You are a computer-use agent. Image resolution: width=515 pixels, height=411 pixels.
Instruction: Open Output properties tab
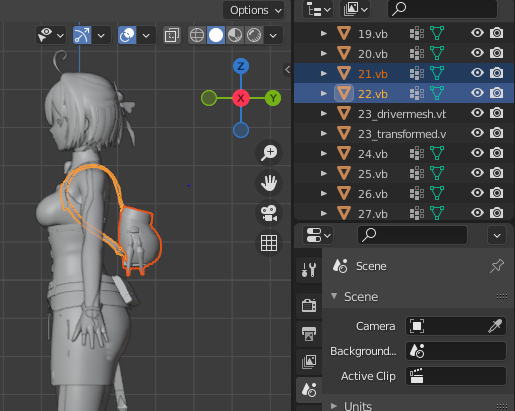click(309, 334)
